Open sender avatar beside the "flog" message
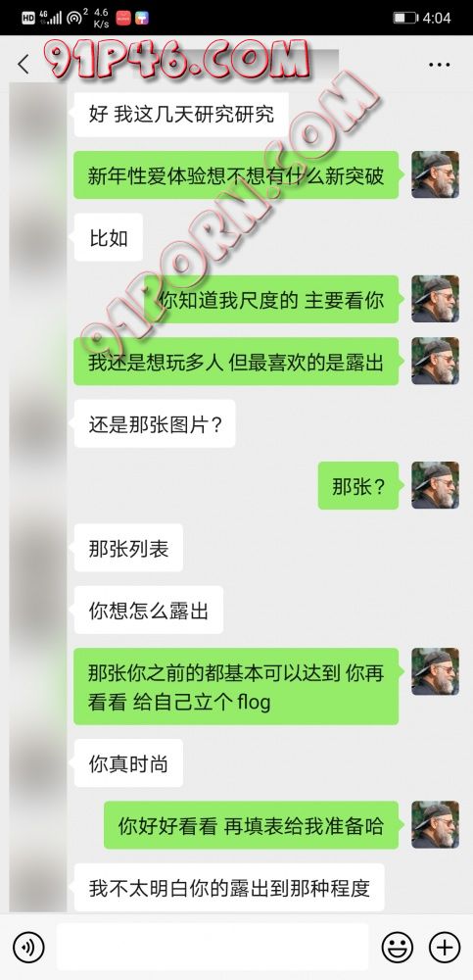This screenshot has width=473, height=980. [x=435, y=671]
